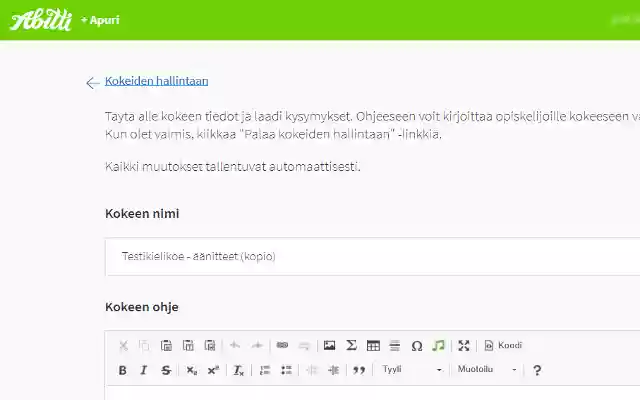640x400 pixels.
Task: Click the increase indent icon
Action: click(333, 370)
